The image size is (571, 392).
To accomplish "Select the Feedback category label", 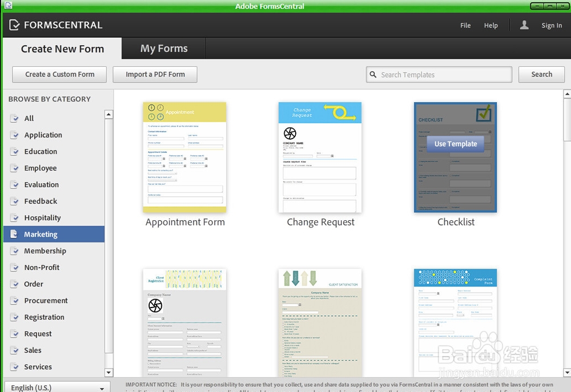I will 41,201.
